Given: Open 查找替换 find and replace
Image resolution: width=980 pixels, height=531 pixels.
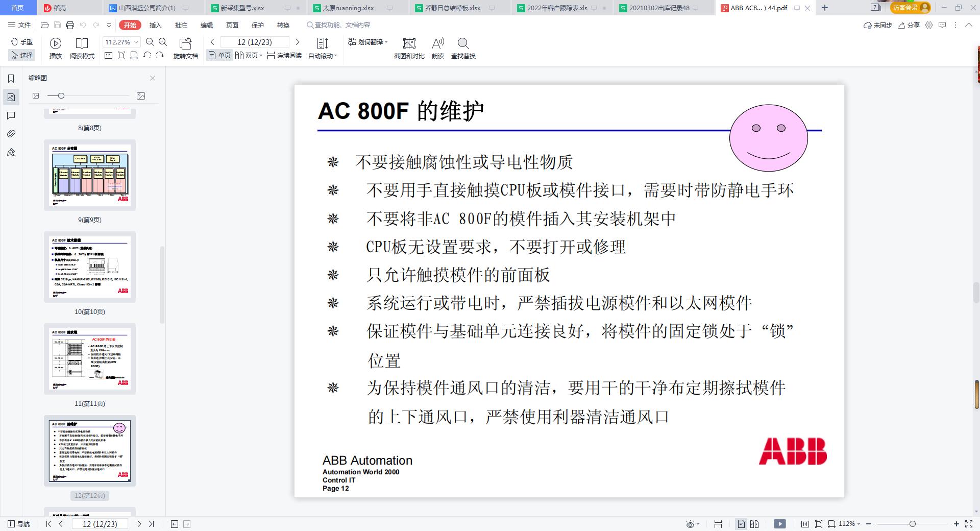Looking at the screenshot, I should click(463, 49).
